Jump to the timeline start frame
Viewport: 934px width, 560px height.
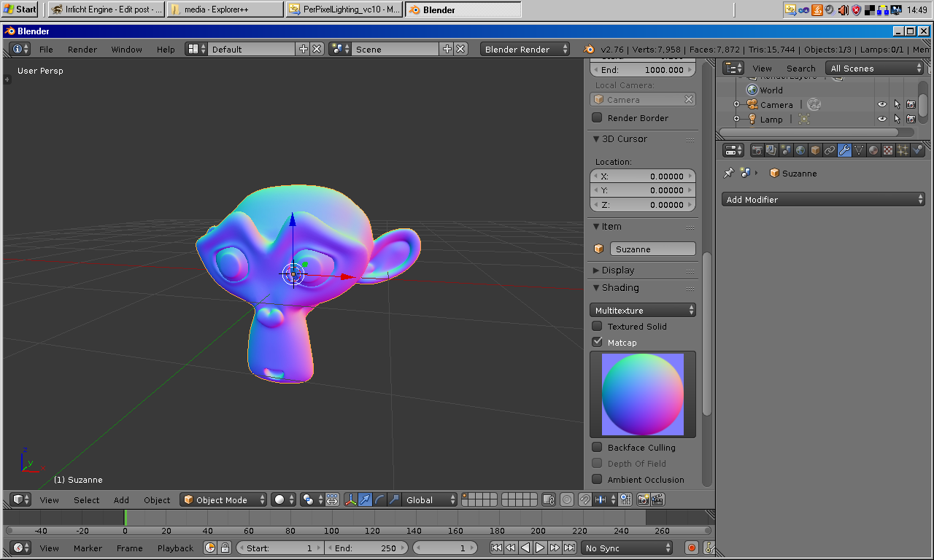coord(496,548)
